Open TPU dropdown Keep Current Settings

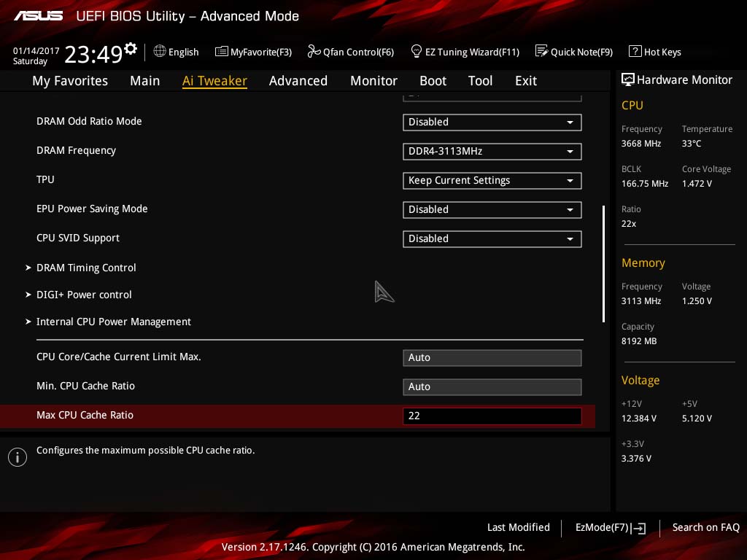[492, 181]
